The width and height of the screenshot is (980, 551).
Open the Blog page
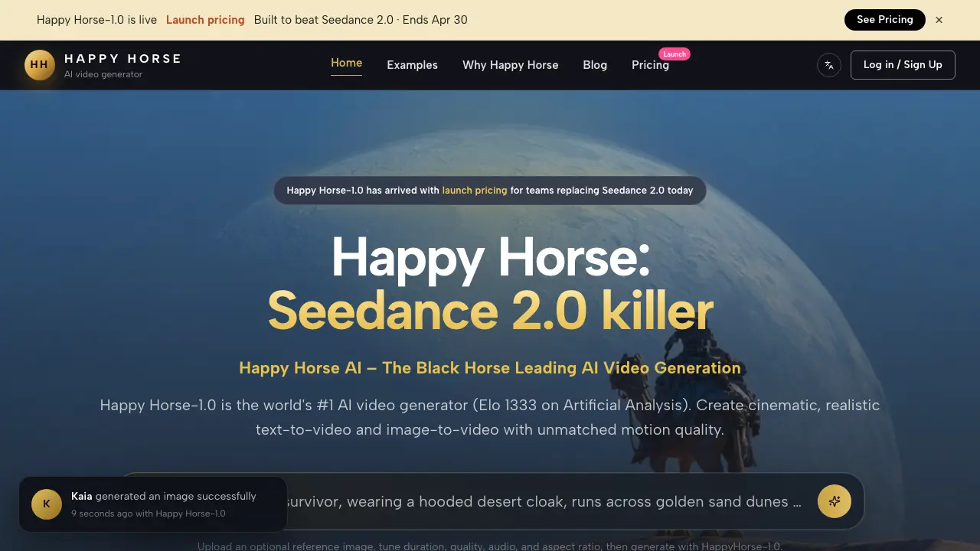[595, 65]
